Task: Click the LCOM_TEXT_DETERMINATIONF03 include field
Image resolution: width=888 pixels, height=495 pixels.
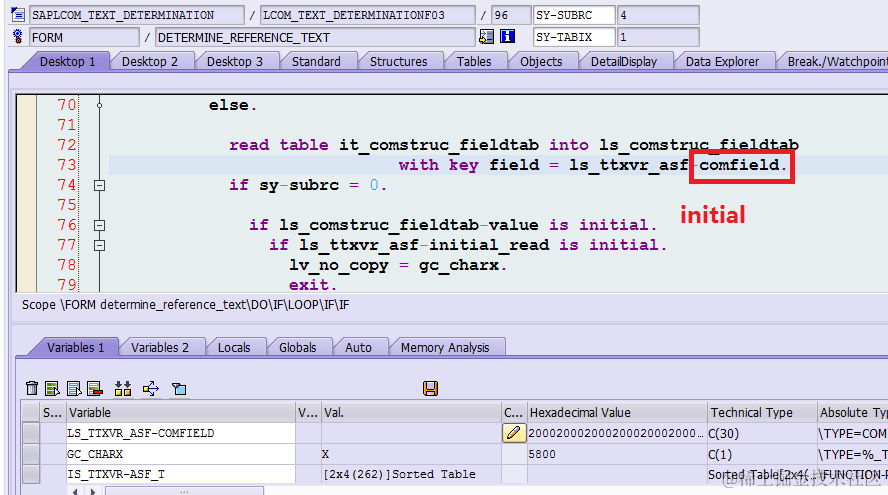Action: (x=368, y=15)
